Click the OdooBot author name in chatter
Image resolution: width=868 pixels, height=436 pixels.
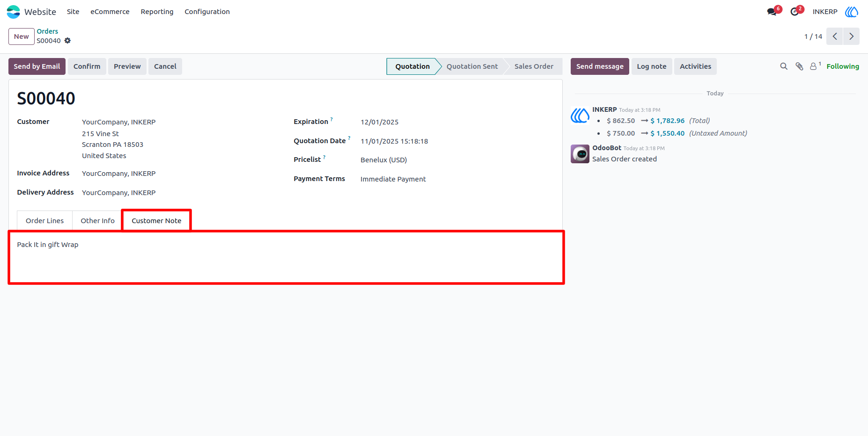(x=607, y=148)
